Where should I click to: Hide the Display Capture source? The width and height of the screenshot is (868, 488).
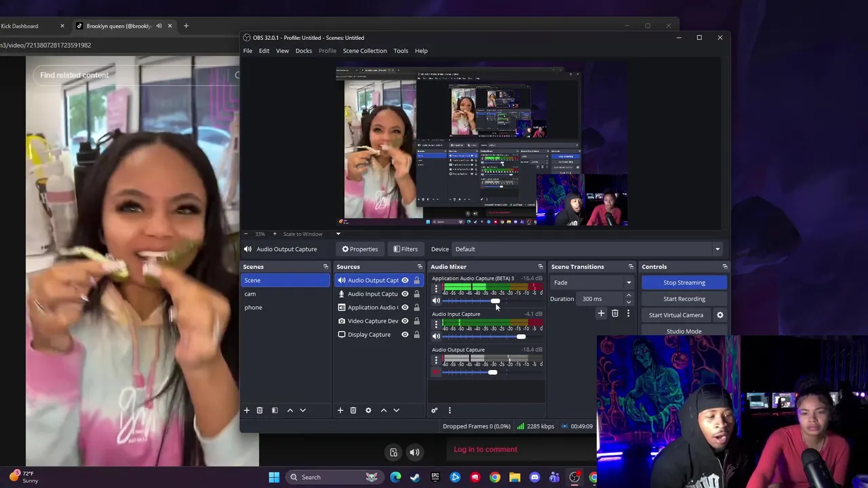pos(405,334)
